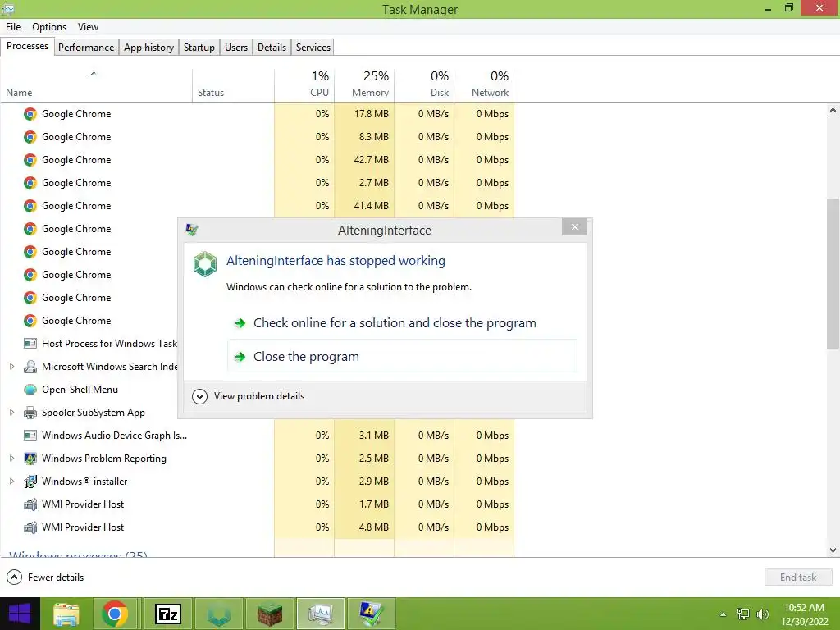The width and height of the screenshot is (840, 630).
Task: Click the network tray icon
Action: pos(743,614)
